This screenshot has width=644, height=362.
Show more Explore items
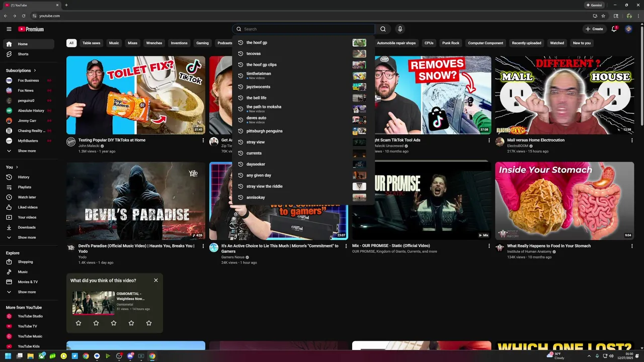pos(28,292)
